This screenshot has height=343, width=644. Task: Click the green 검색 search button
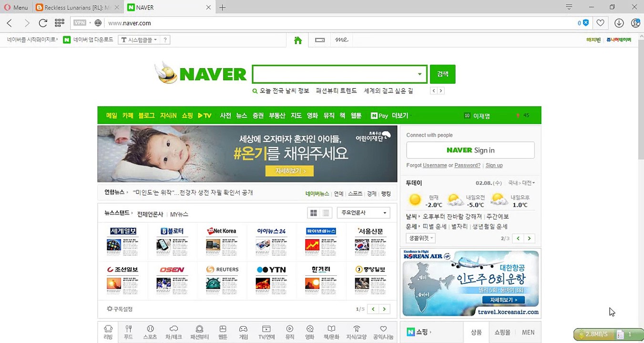click(442, 74)
